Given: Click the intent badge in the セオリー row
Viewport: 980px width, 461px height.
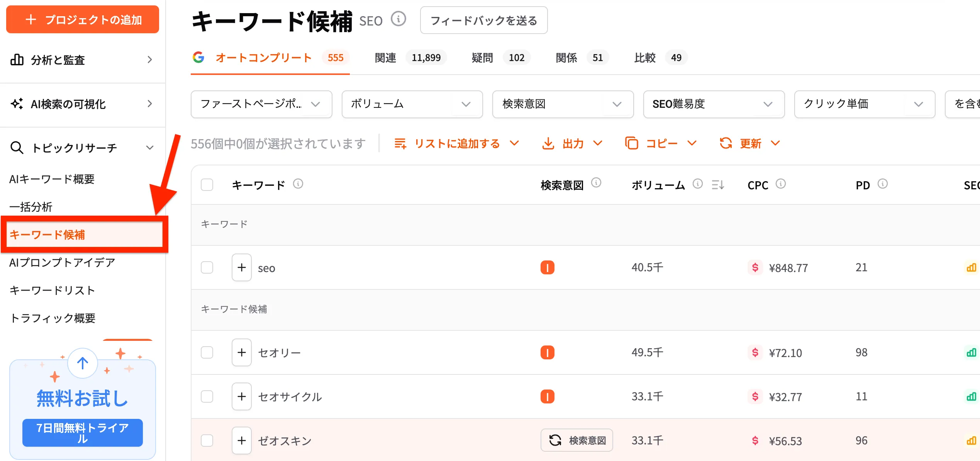Looking at the screenshot, I should point(548,352).
